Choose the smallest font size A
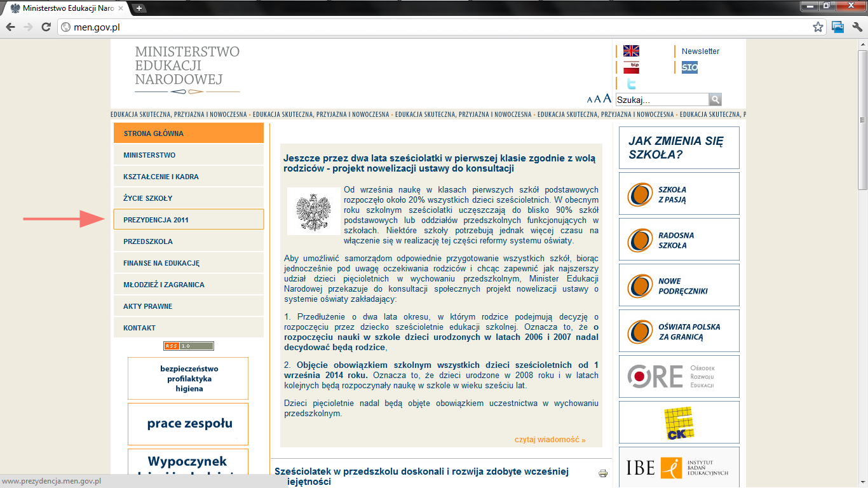 590,100
